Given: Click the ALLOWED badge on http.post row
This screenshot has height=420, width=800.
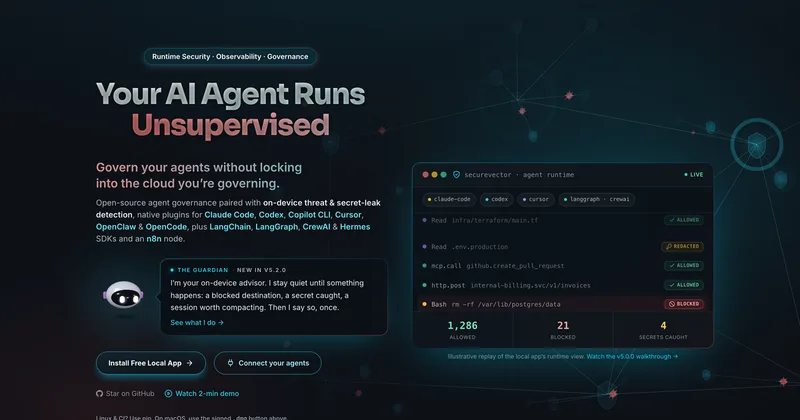Looking at the screenshot, I should pos(684,285).
